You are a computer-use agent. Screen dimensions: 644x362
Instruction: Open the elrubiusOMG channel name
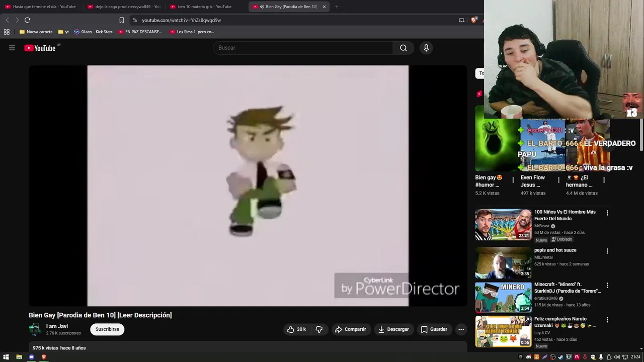[x=546, y=298]
